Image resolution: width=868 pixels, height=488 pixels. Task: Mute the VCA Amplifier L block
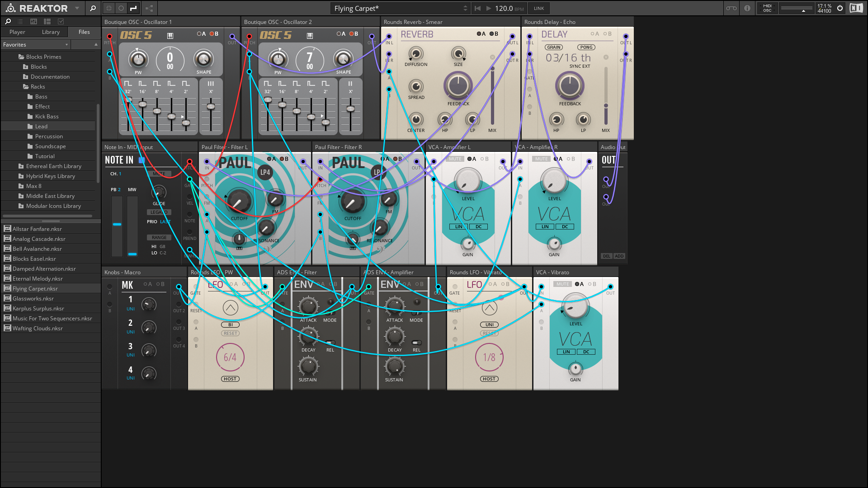pyautogui.click(x=455, y=159)
